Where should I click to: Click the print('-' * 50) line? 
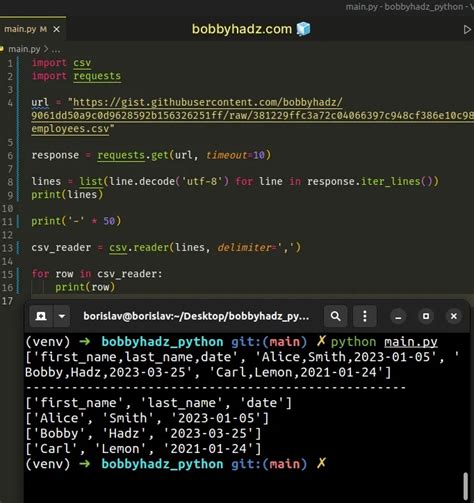tap(76, 221)
